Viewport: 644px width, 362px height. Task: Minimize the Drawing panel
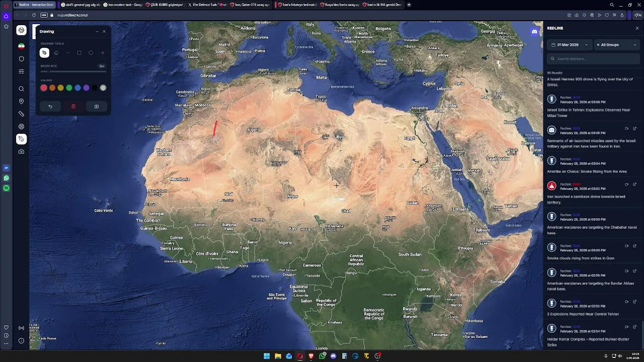[97, 32]
